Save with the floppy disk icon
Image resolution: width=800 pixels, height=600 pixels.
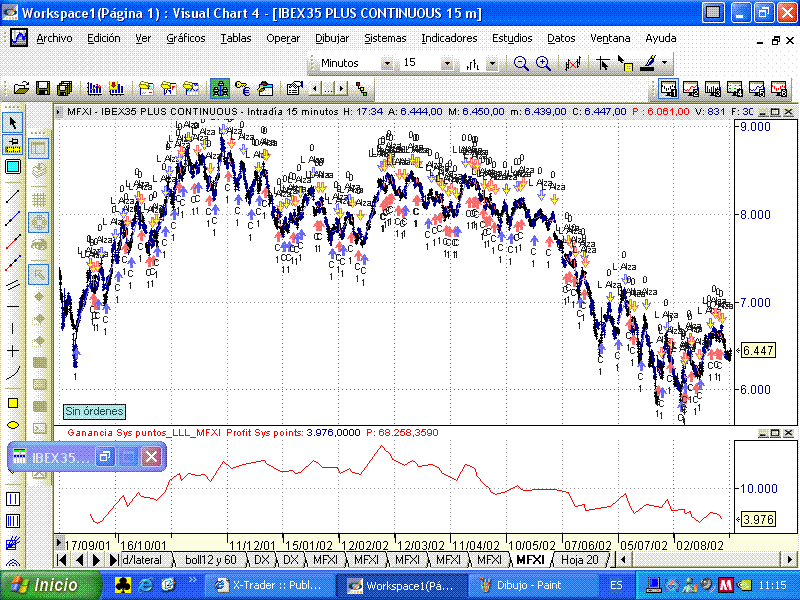[x=43, y=89]
